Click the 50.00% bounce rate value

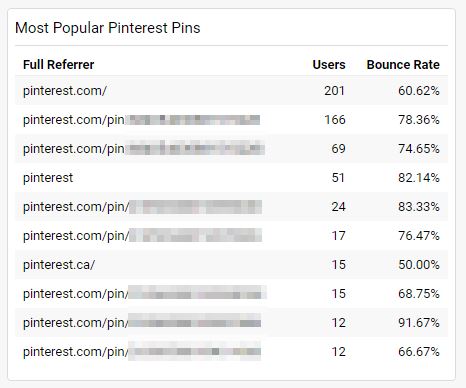(x=419, y=265)
